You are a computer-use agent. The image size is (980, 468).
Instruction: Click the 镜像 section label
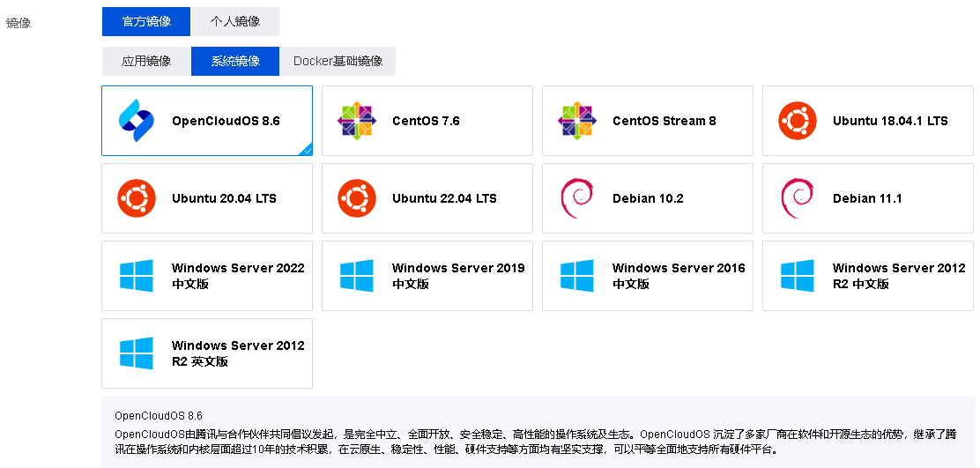19,24
